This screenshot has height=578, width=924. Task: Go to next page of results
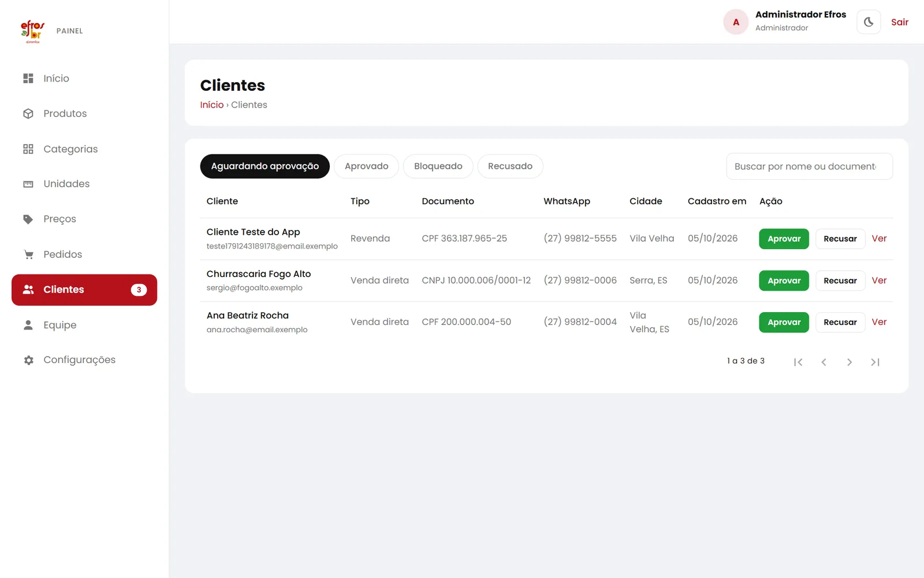tap(850, 362)
